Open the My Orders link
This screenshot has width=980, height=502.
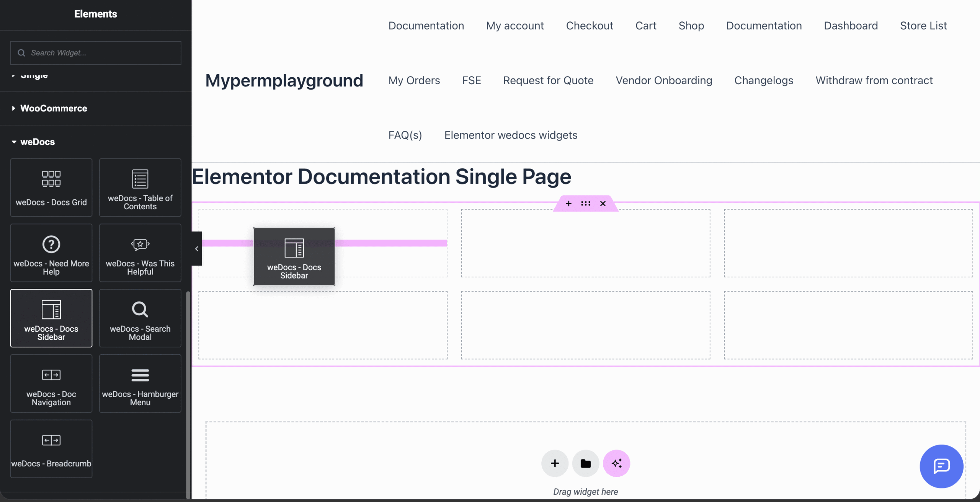point(414,80)
